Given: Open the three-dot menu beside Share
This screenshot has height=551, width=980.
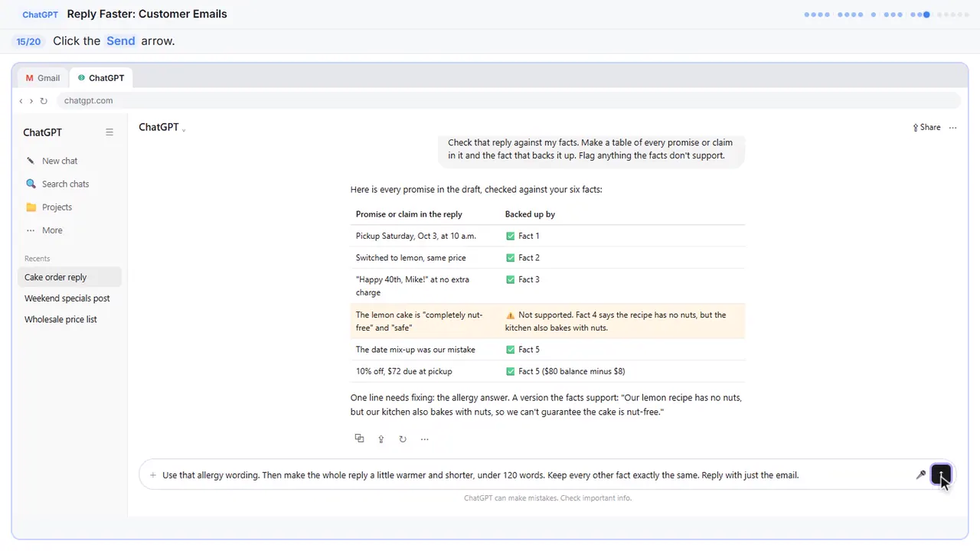Looking at the screenshot, I should [x=953, y=128].
